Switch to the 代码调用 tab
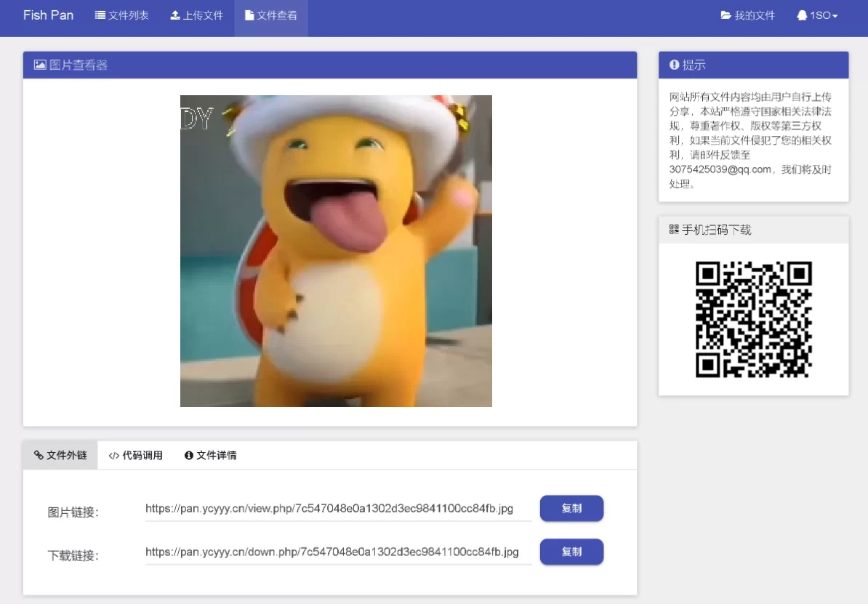The width and height of the screenshot is (868, 604). pyautogui.click(x=136, y=455)
